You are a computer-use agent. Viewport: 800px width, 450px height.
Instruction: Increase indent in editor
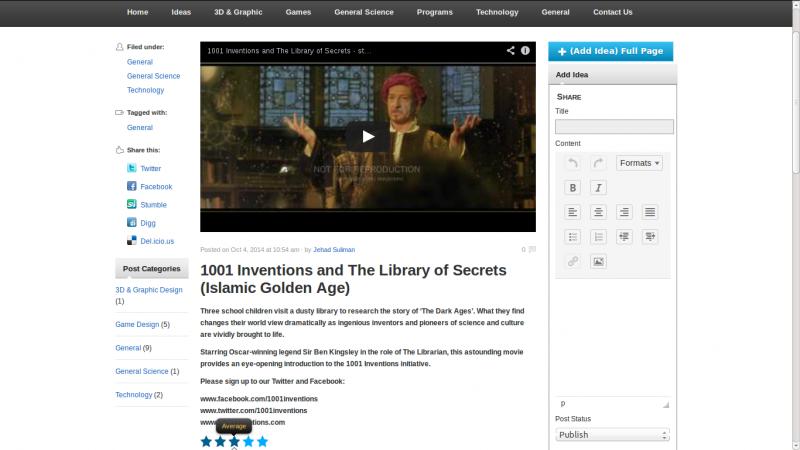[649, 237]
